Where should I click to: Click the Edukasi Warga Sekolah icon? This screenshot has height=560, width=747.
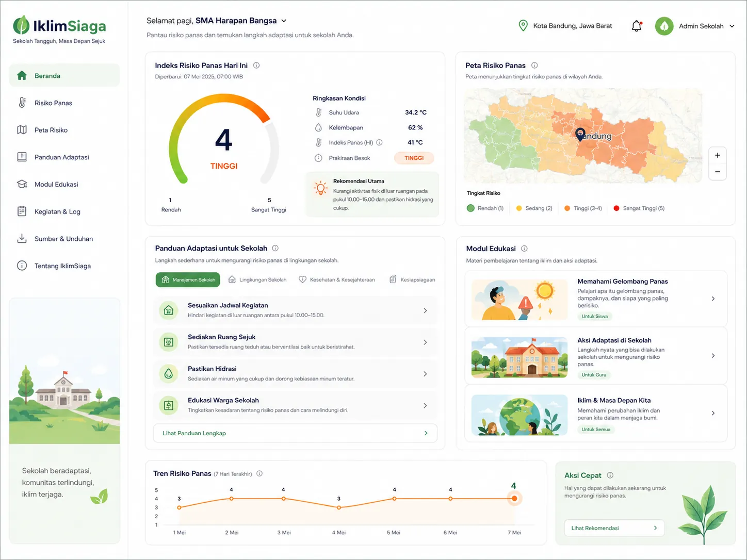tap(168, 405)
